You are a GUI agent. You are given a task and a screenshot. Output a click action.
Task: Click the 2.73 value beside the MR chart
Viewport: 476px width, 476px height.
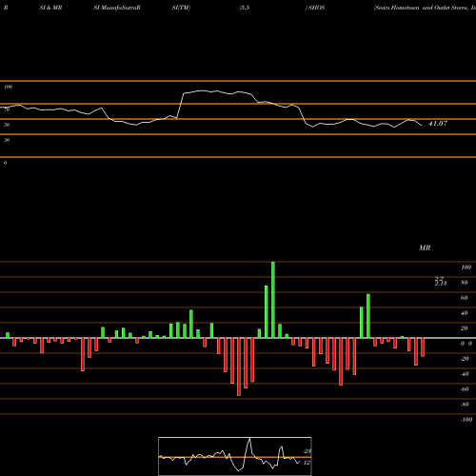441,283
